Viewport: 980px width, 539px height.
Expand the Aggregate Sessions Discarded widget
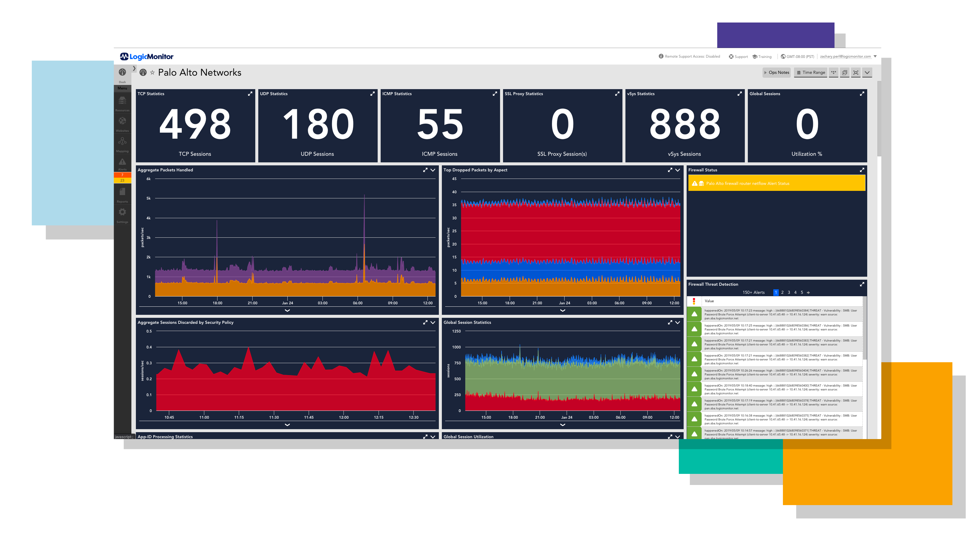pos(425,322)
